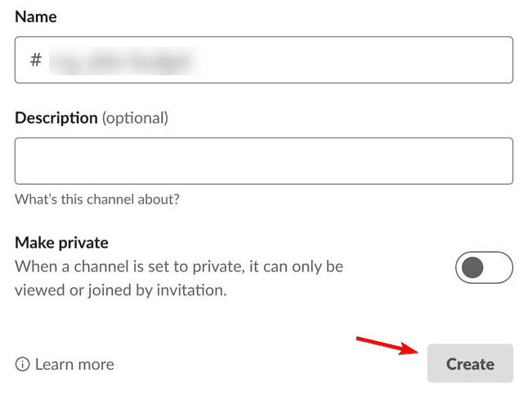532x395 pixels.
Task: Click the gray knob of the private toggle
Action: [x=472, y=267]
